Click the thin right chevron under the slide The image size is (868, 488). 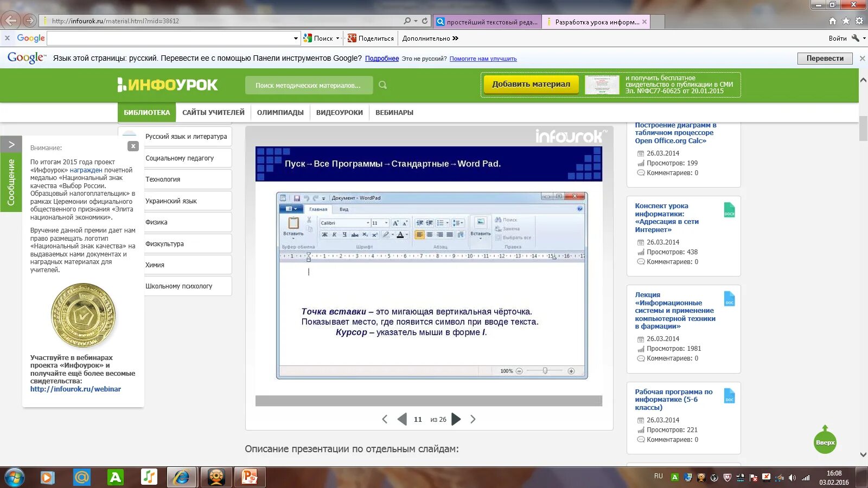click(473, 419)
